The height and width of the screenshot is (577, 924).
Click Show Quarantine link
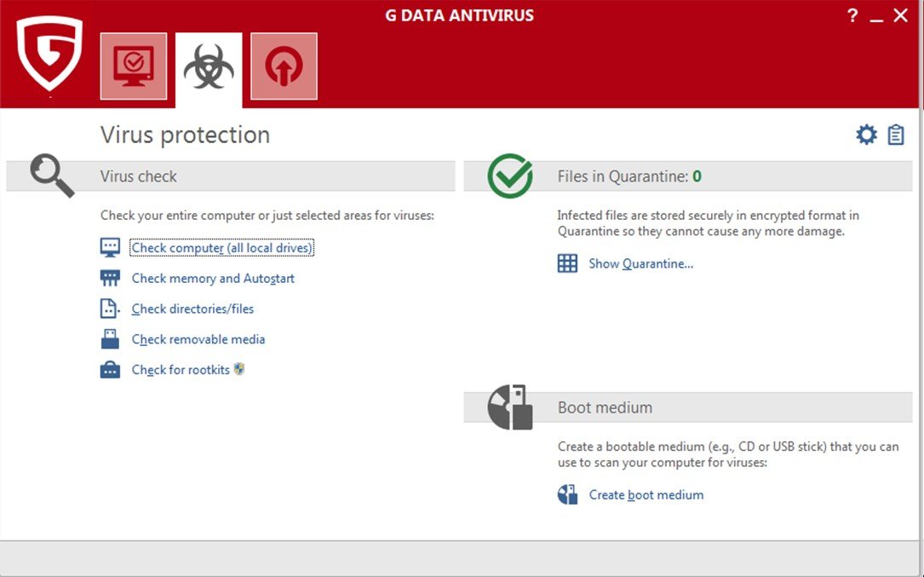[x=640, y=263]
